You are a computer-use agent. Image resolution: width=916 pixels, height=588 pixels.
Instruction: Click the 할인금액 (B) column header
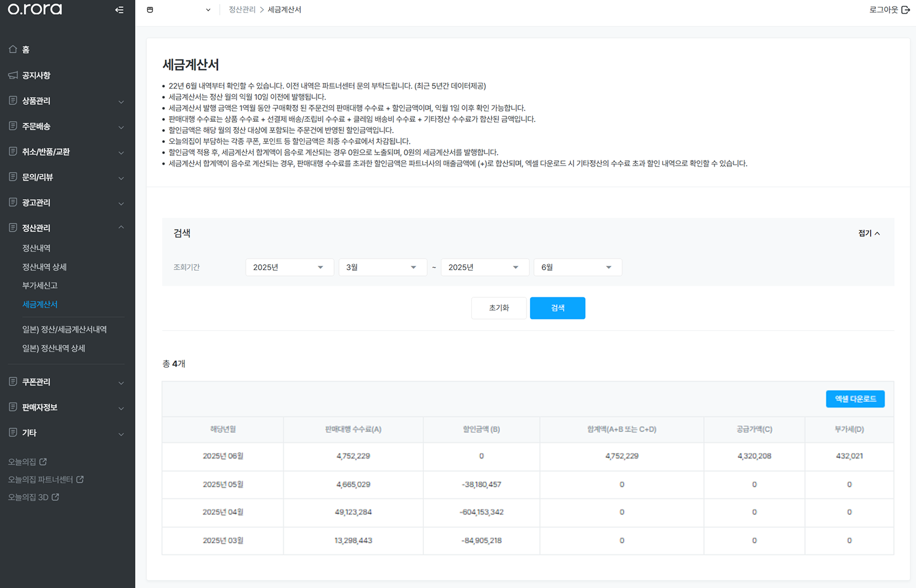481,429
